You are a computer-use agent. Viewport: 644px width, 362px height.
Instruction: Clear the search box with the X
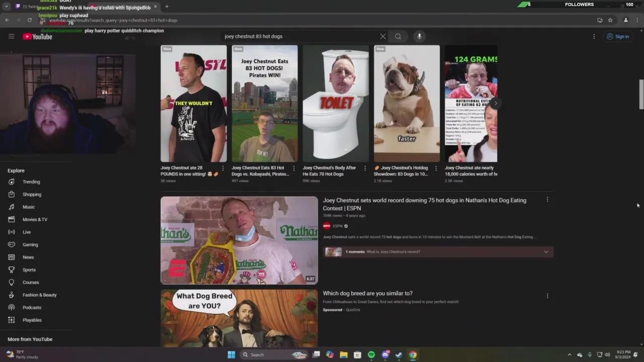click(x=383, y=36)
